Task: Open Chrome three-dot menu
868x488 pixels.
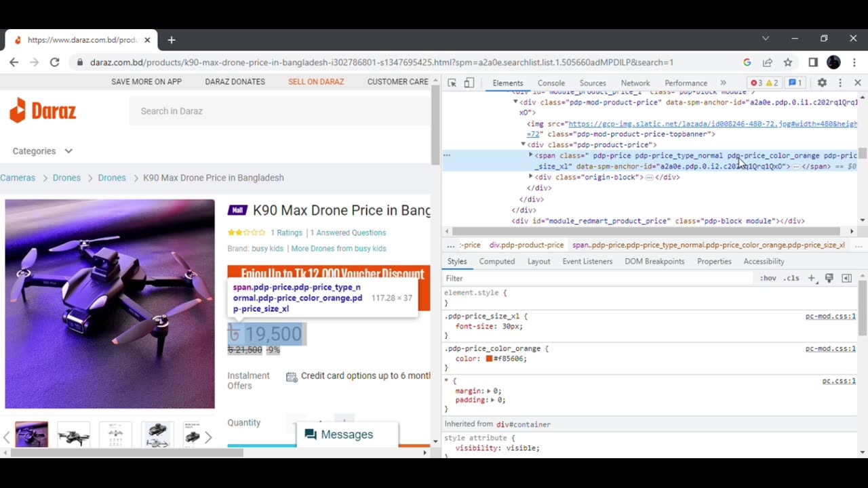Action: pos(854,62)
